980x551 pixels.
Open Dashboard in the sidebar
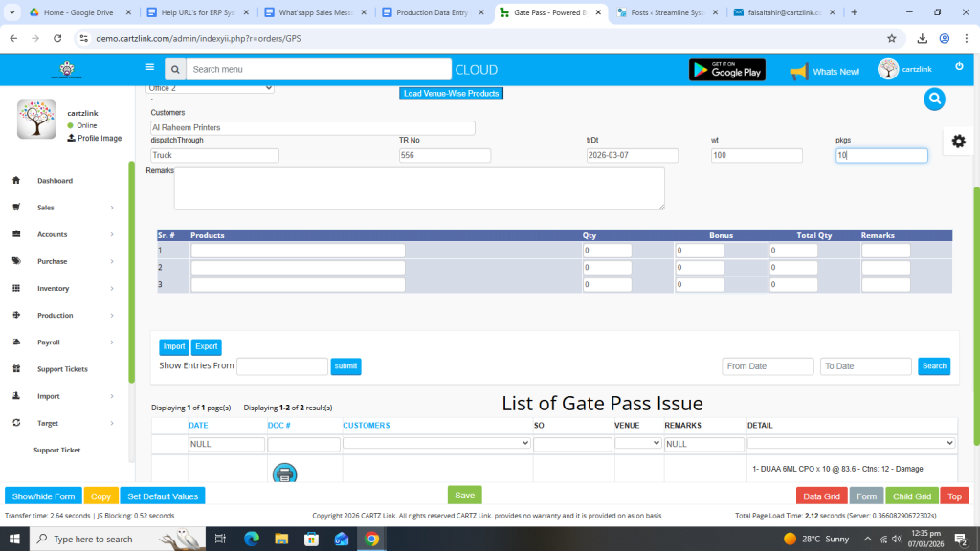tap(55, 181)
